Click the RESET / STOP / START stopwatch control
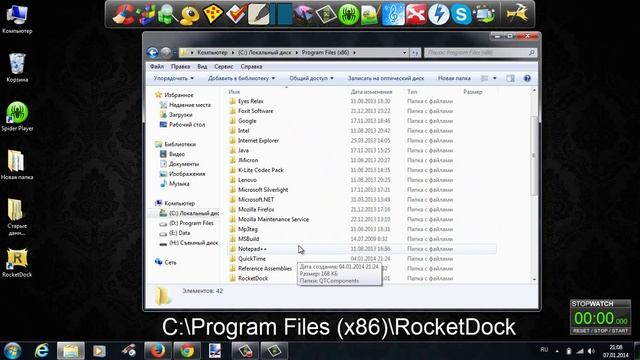The height and width of the screenshot is (360, 640). point(600,331)
